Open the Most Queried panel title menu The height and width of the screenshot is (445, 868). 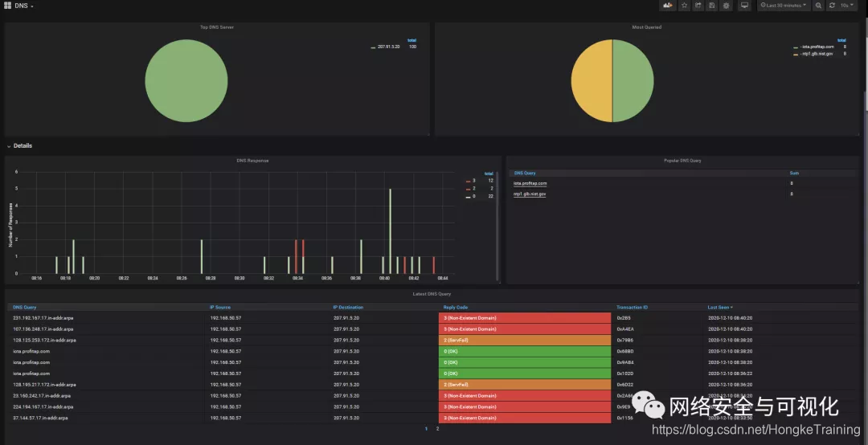pyautogui.click(x=646, y=27)
